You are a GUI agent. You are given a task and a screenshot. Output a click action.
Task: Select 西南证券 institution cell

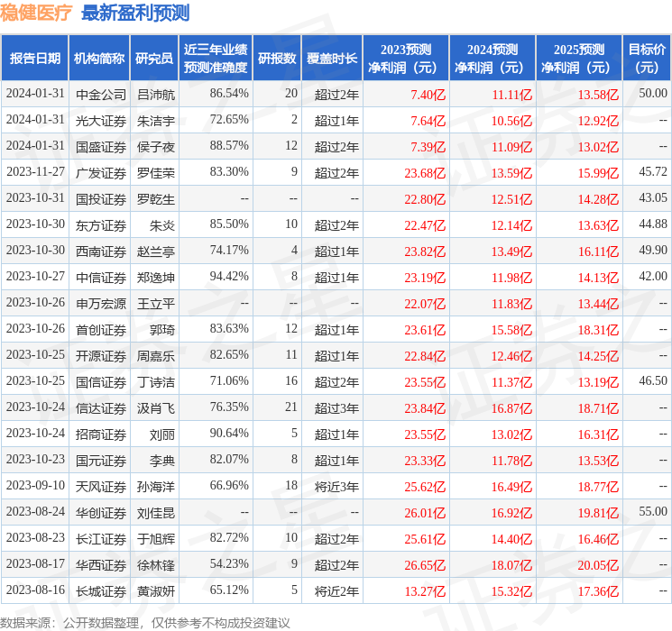click(101, 251)
